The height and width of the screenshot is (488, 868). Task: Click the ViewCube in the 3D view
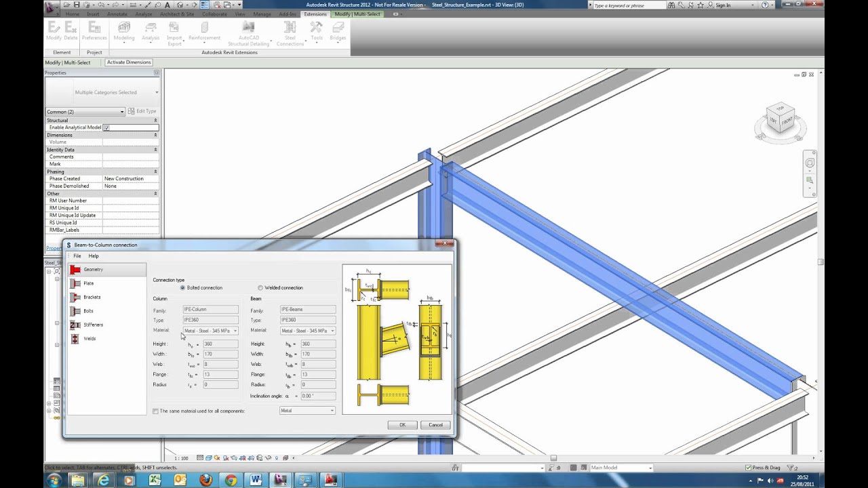coord(781,119)
